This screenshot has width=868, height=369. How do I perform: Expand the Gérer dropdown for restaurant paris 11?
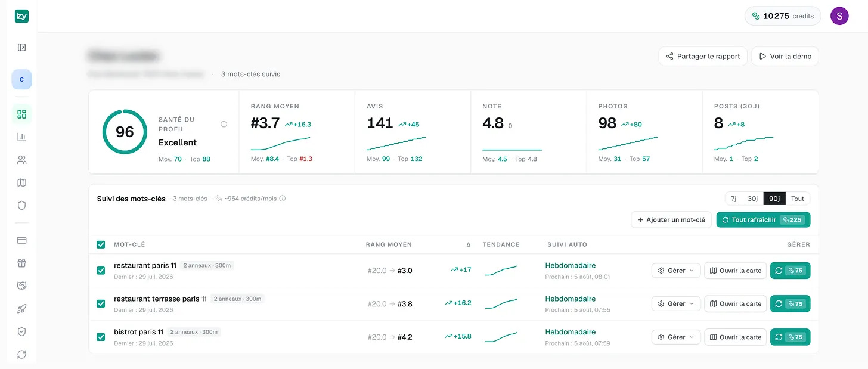(676, 271)
